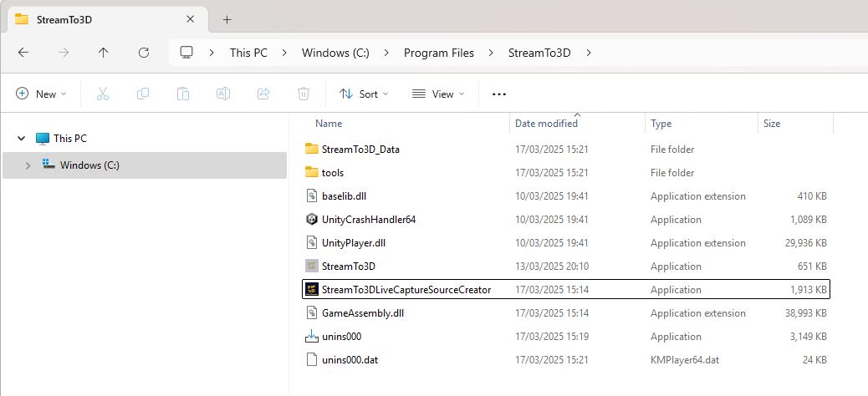
Task: Sort by the Date modified column header
Action: click(x=546, y=124)
